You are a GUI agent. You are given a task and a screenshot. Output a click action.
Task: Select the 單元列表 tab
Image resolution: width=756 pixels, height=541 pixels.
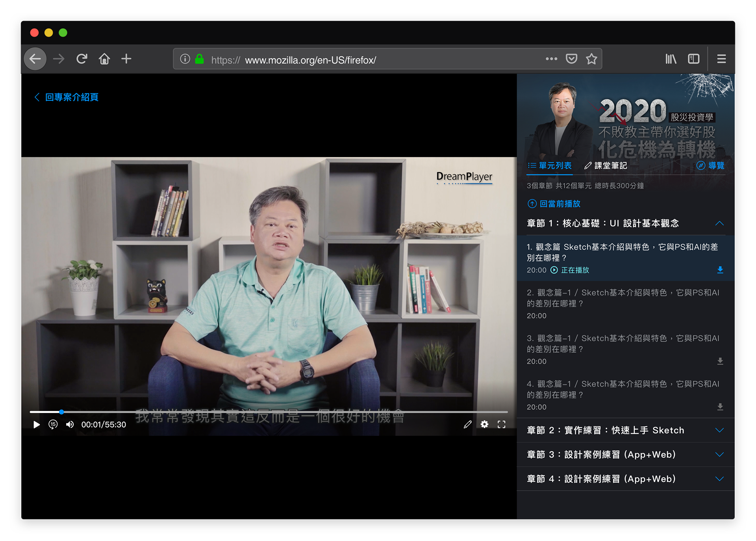550,165
